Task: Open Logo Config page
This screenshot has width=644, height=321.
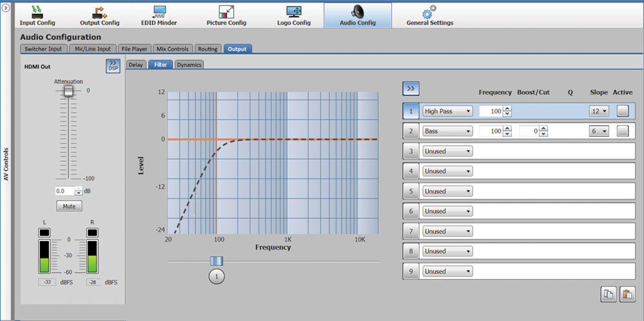Action: (x=293, y=15)
